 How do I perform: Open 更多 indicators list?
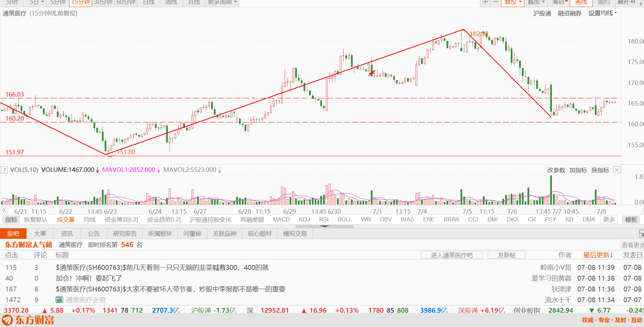(609, 220)
